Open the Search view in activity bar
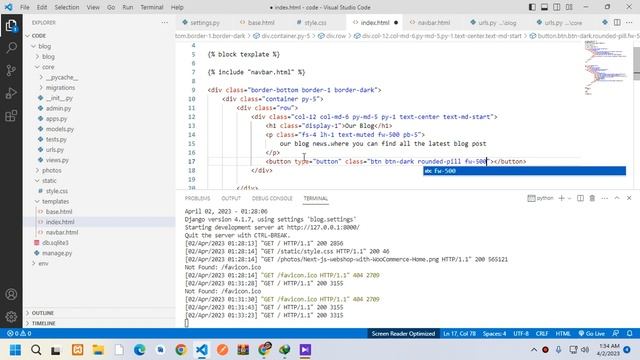The height and width of the screenshot is (360, 640). 11,48
